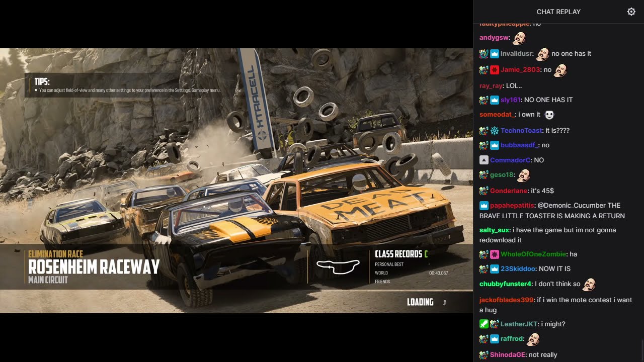Click username 23Skiddoo in chat
Screen dimensions: 644x362
point(518,269)
